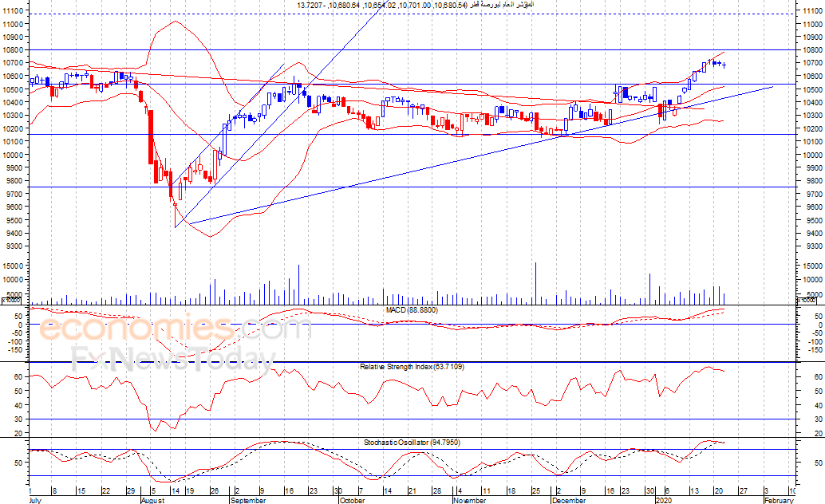
Task: Select the September month label on time axis
Action: pyautogui.click(x=248, y=500)
